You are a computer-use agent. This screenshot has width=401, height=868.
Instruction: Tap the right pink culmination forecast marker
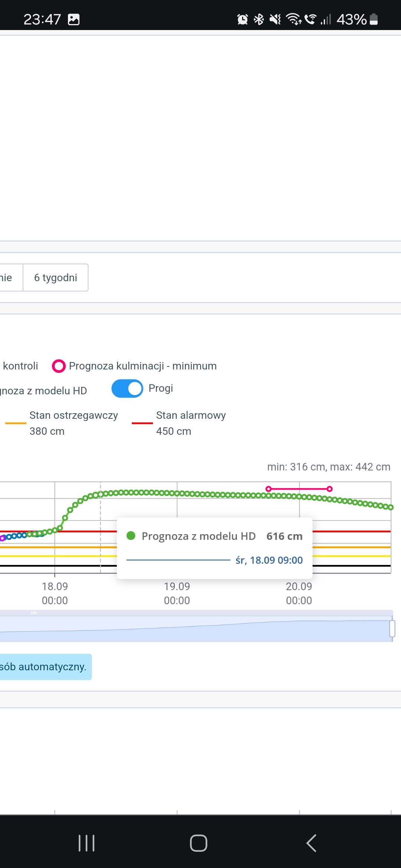(x=329, y=489)
